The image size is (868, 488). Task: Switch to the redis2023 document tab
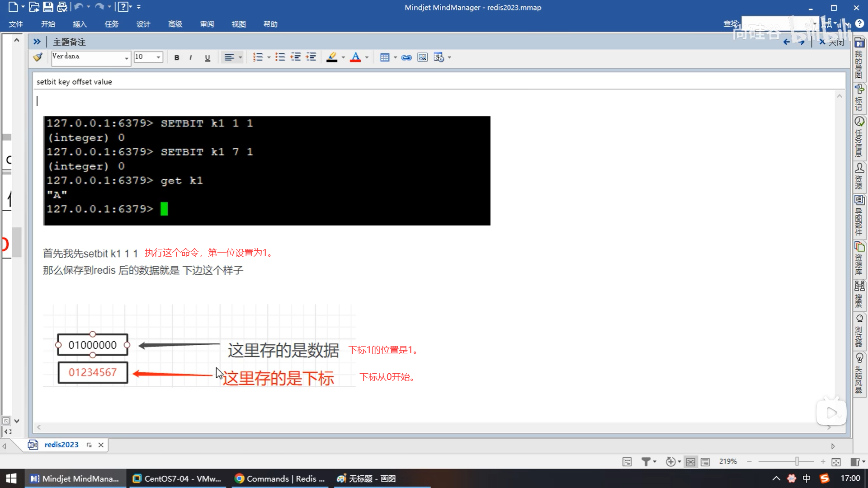point(61,445)
